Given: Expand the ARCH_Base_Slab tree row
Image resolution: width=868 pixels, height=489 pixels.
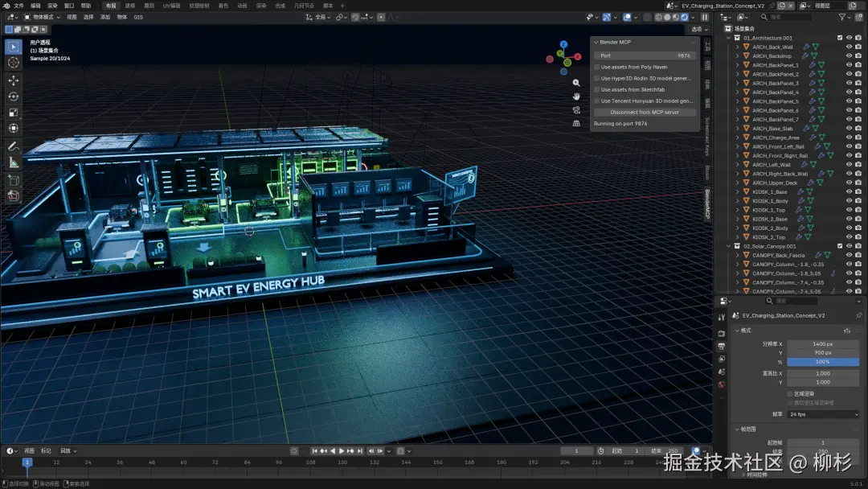Looking at the screenshot, I should (x=738, y=129).
